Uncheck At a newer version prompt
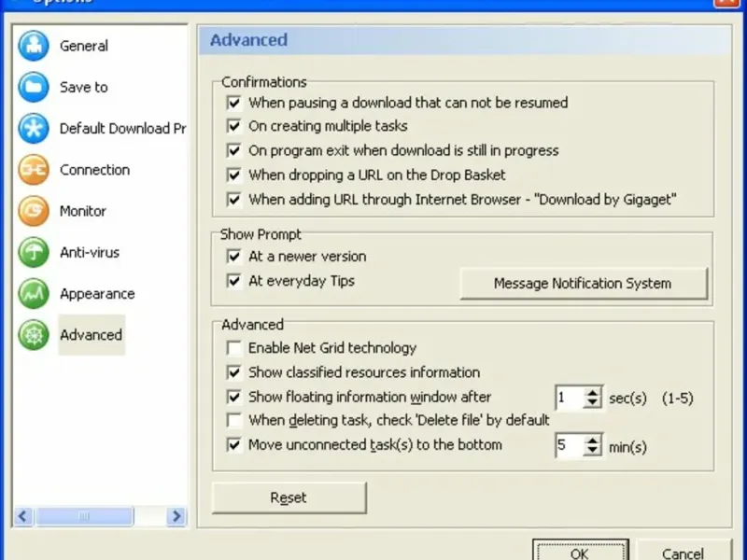Image resolution: width=747 pixels, height=560 pixels. click(x=234, y=257)
